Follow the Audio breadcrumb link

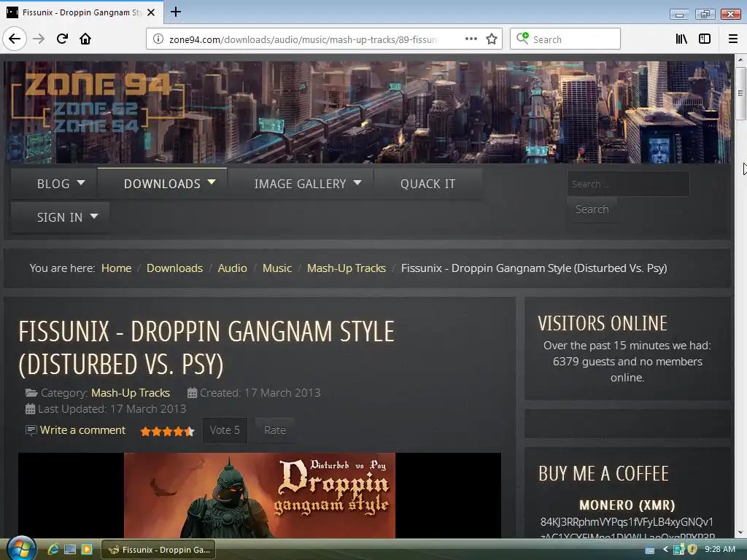coord(233,268)
